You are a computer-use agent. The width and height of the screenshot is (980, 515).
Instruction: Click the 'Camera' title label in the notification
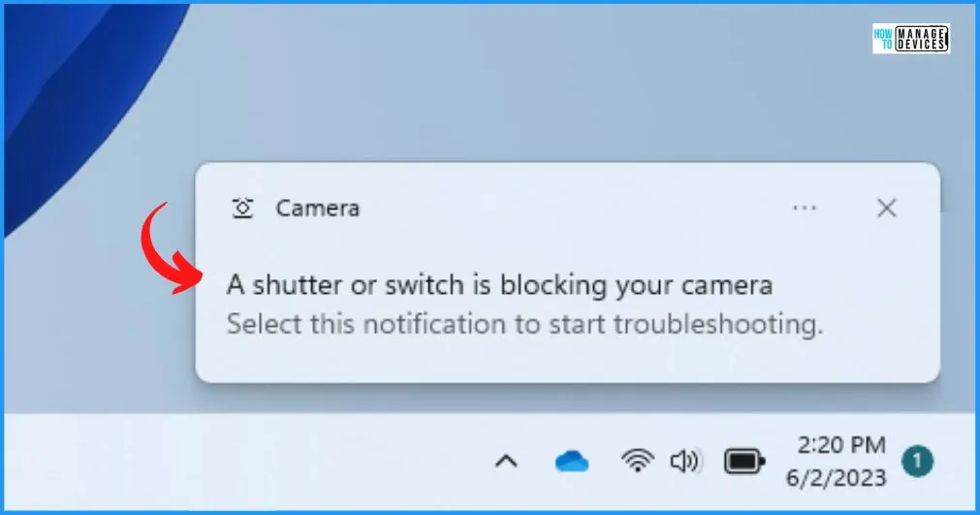[318, 209]
